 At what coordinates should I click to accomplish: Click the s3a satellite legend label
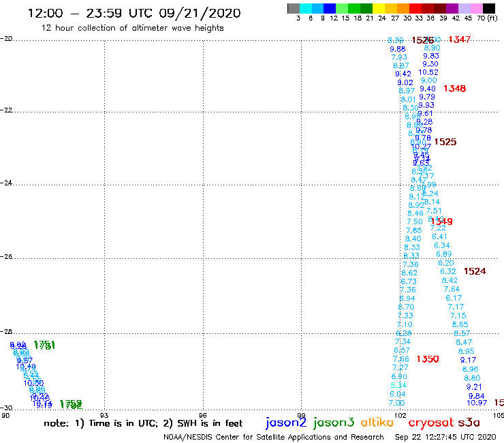click(x=469, y=423)
